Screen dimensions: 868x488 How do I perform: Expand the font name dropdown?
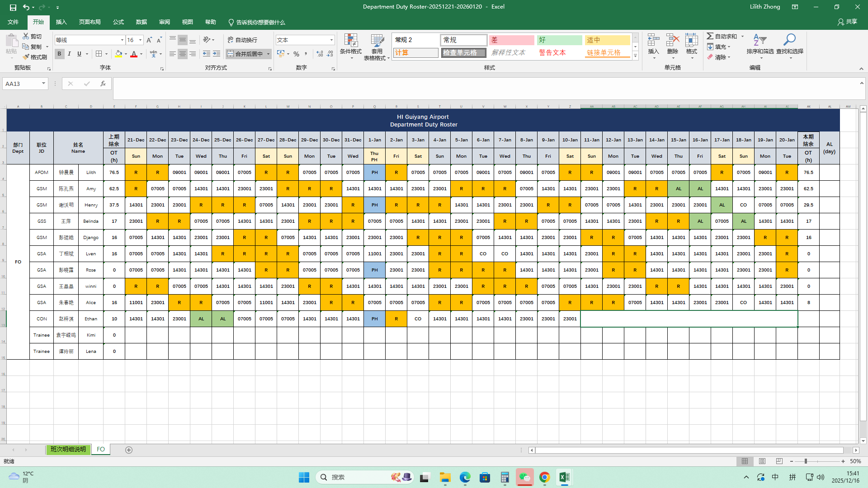point(122,40)
